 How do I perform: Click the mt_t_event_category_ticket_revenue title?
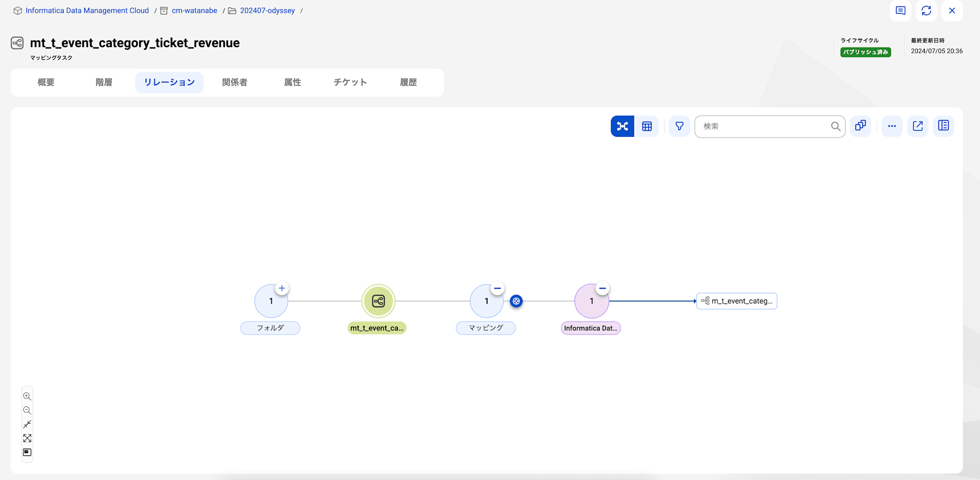click(x=135, y=43)
